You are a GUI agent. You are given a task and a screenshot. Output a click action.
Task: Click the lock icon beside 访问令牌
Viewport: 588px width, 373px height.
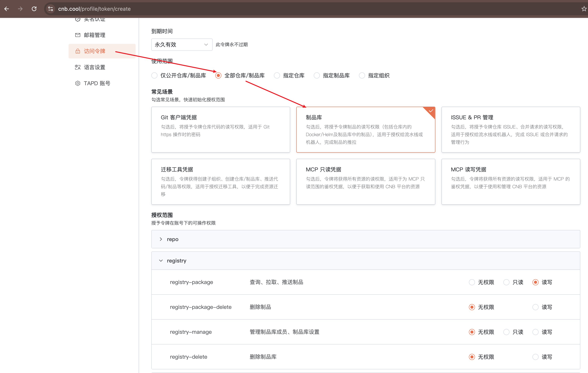78,51
